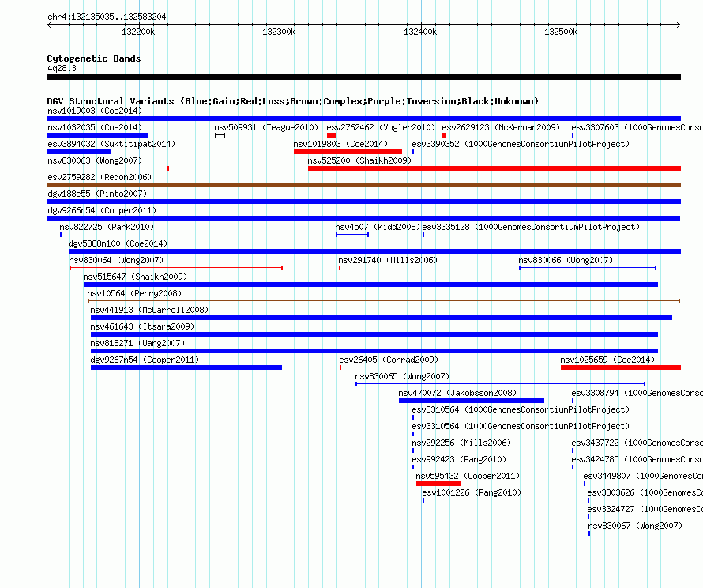The image size is (703, 588).
Task: Open esv2762462 (Vogler2010) variant details
Action: coord(381,127)
